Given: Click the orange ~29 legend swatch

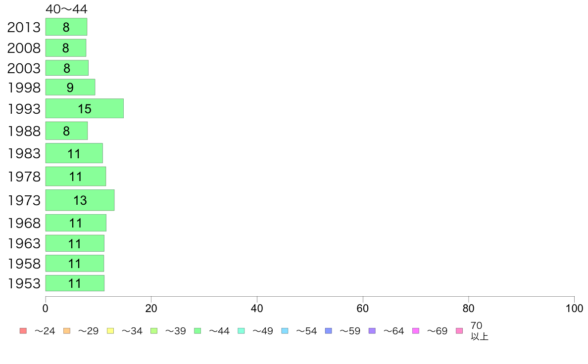Looking at the screenshot, I should (67, 331).
